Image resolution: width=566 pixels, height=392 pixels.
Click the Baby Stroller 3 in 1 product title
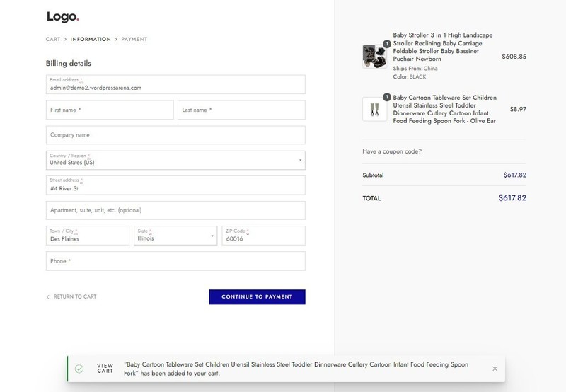pos(443,47)
